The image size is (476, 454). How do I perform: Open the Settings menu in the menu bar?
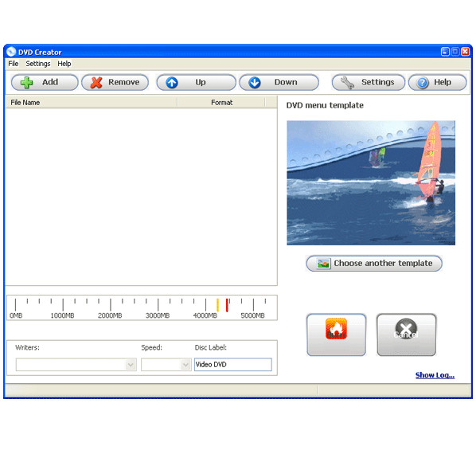[38, 64]
